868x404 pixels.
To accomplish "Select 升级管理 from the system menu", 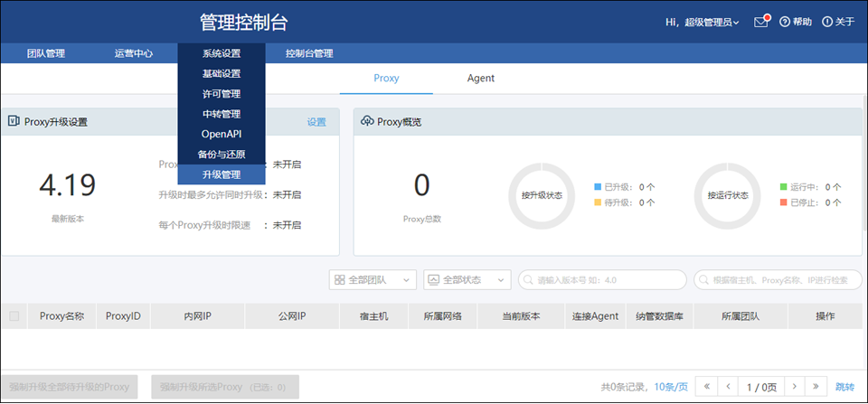I will click(222, 174).
